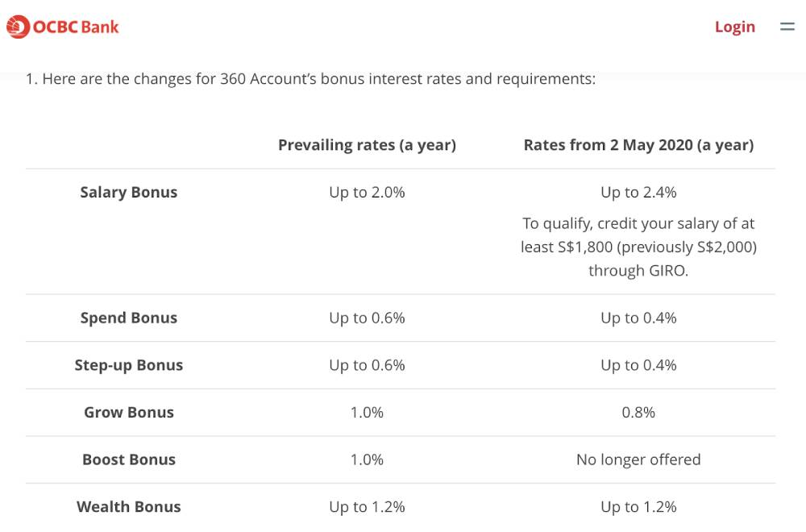Click the 'Up to 2.4%' salary rate
806x532 pixels.
click(638, 192)
